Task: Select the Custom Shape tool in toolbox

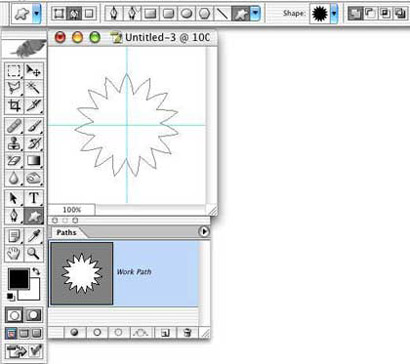Action: pos(34,216)
